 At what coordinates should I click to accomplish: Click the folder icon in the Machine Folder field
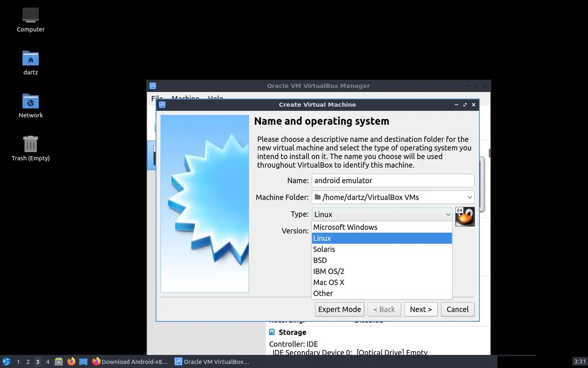(318, 197)
